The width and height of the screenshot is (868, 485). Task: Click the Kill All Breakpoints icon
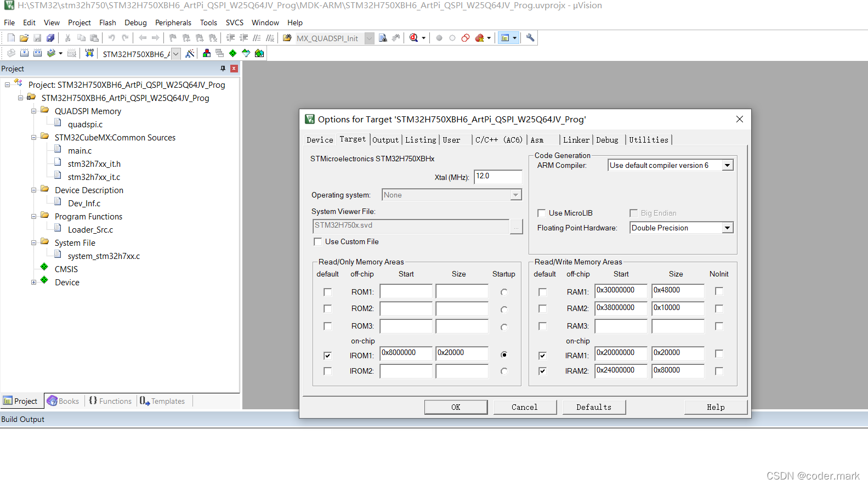480,38
